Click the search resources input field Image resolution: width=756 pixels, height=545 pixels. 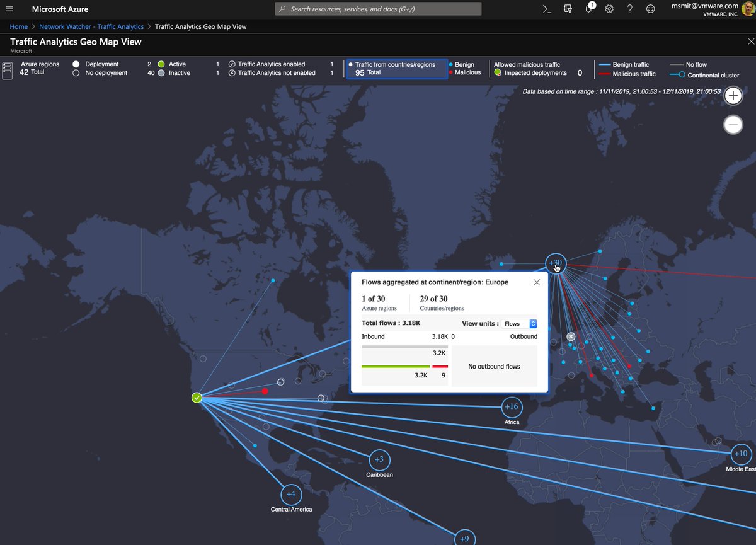click(377, 8)
